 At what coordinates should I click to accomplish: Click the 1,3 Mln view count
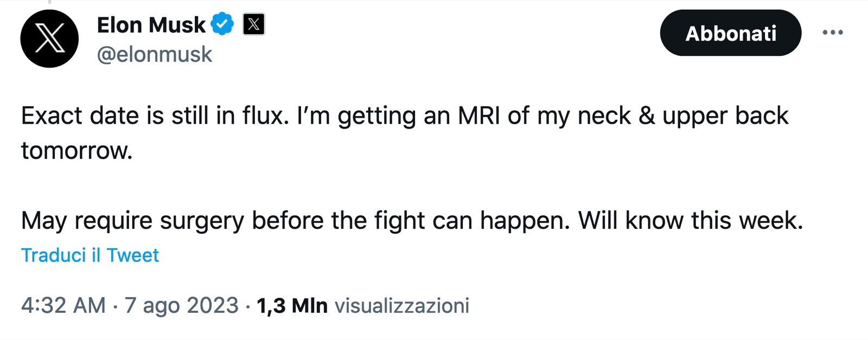click(292, 305)
